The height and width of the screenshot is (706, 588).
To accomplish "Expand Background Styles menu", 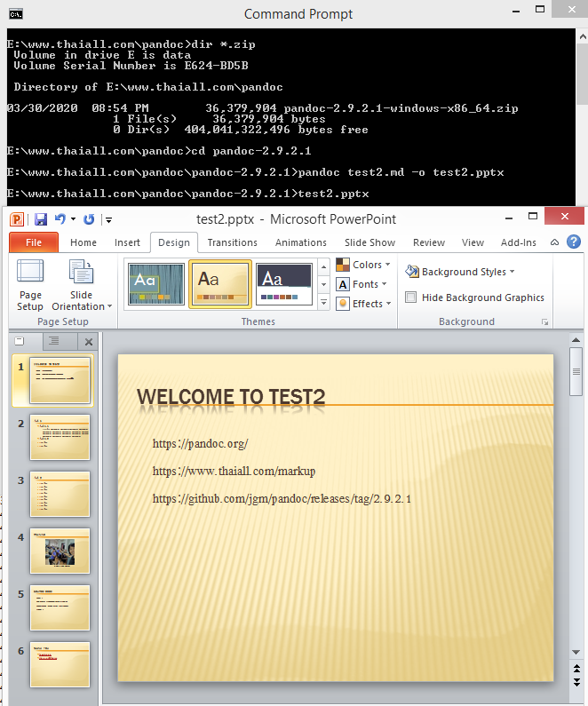I will (460, 272).
